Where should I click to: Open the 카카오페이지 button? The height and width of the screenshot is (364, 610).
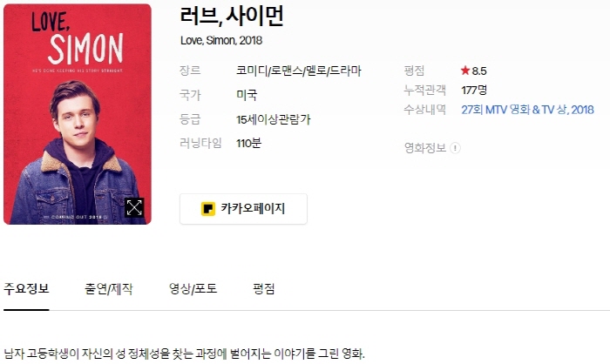coord(243,209)
